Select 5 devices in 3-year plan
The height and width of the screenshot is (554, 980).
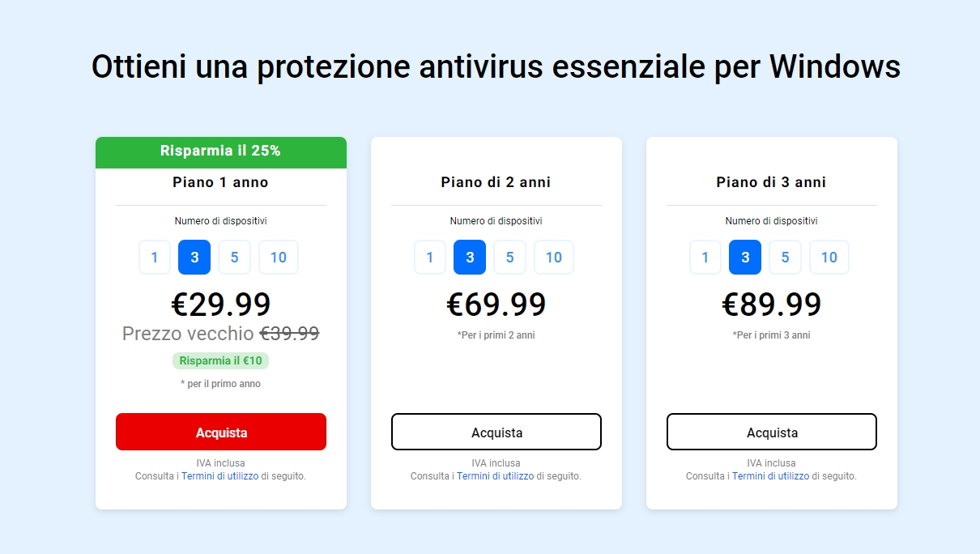pos(785,258)
